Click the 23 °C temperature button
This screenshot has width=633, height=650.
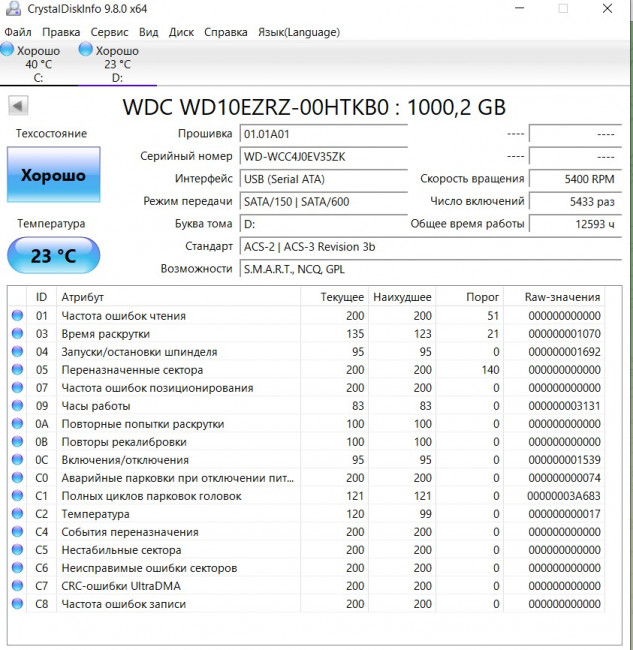53,255
